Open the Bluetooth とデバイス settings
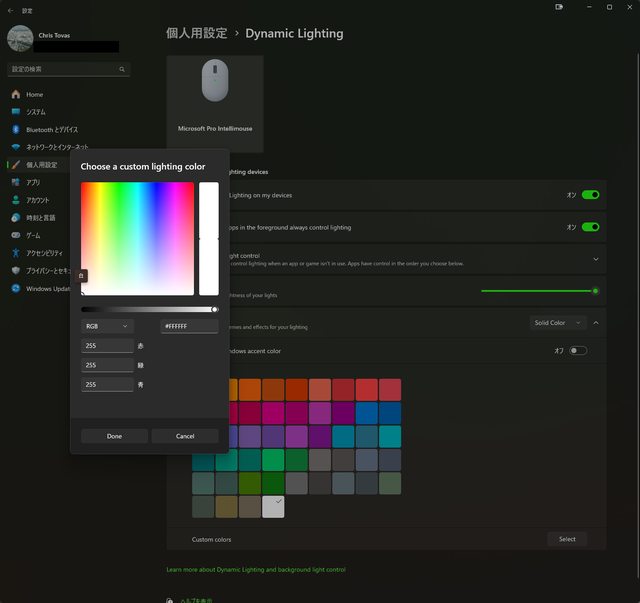This screenshot has height=603, width=640. (x=51, y=129)
